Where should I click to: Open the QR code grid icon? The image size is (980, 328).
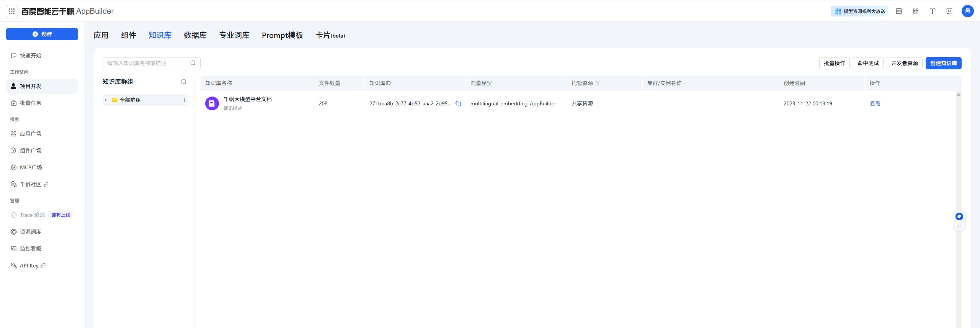pyautogui.click(x=916, y=11)
